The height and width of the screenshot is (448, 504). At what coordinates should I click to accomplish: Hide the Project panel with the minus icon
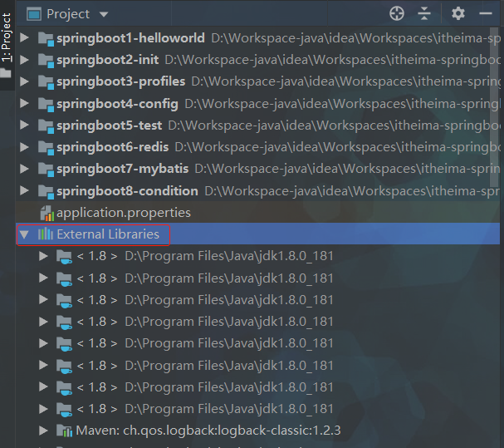pyautogui.click(x=486, y=13)
